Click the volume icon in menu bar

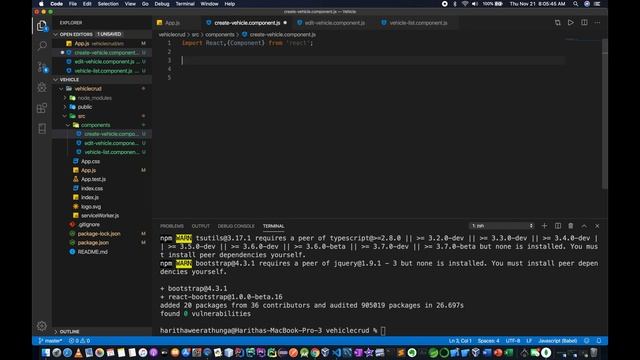pos(475,4)
